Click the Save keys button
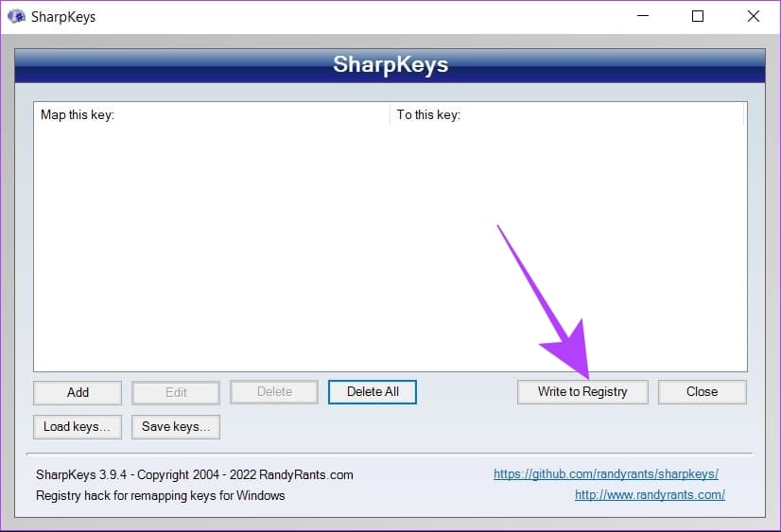Viewport: 781px width, 532px height. point(176,426)
